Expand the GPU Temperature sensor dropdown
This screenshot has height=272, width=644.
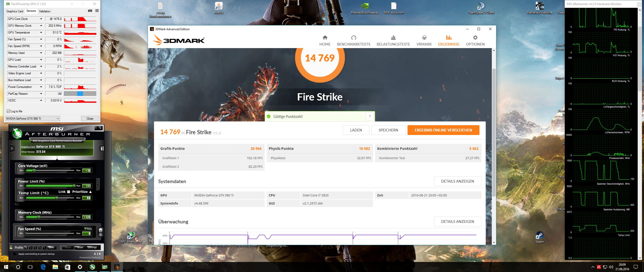coord(41,32)
